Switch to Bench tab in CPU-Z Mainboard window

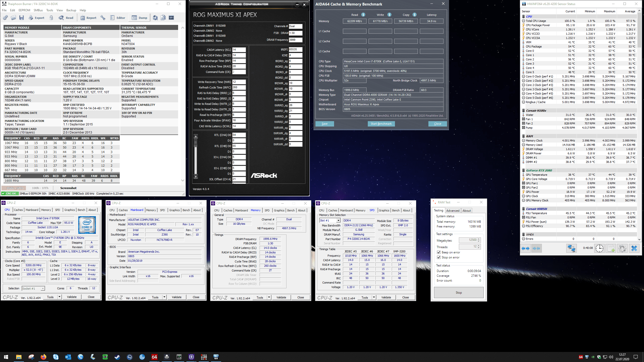click(x=186, y=210)
